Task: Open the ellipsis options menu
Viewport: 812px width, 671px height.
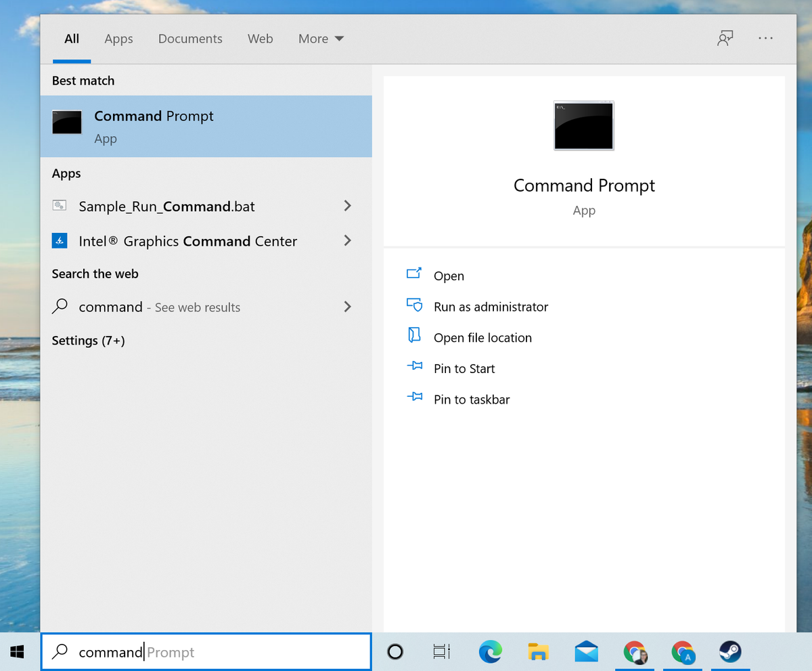Action: click(x=765, y=39)
